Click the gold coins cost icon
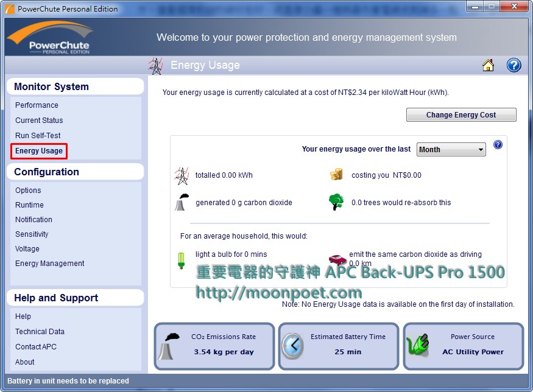 (x=336, y=175)
